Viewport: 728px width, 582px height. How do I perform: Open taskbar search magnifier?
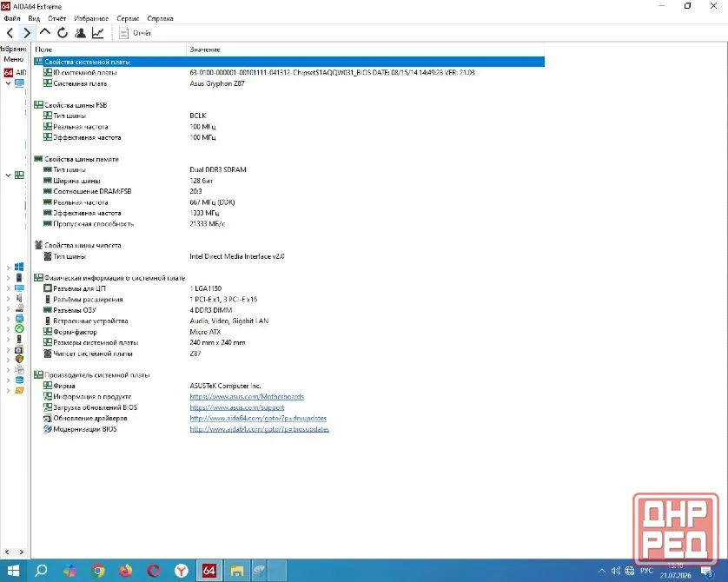(x=42, y=571)
